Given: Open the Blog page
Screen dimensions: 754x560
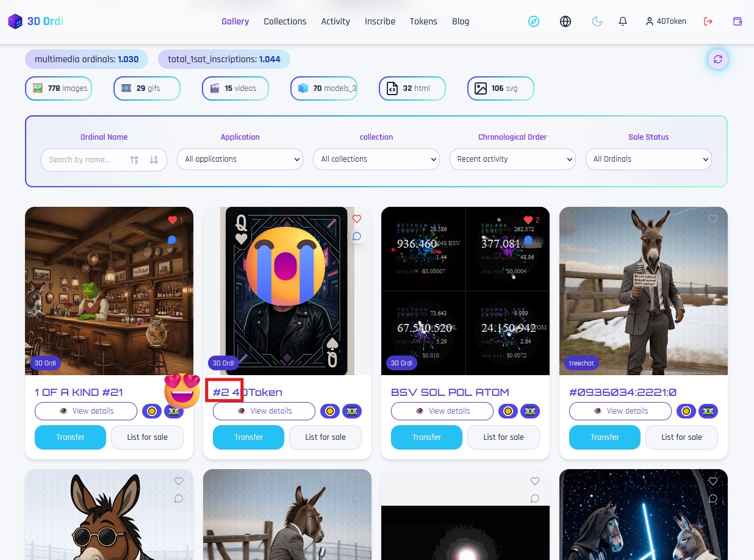Looking at the screenshot, I should 461,21.
